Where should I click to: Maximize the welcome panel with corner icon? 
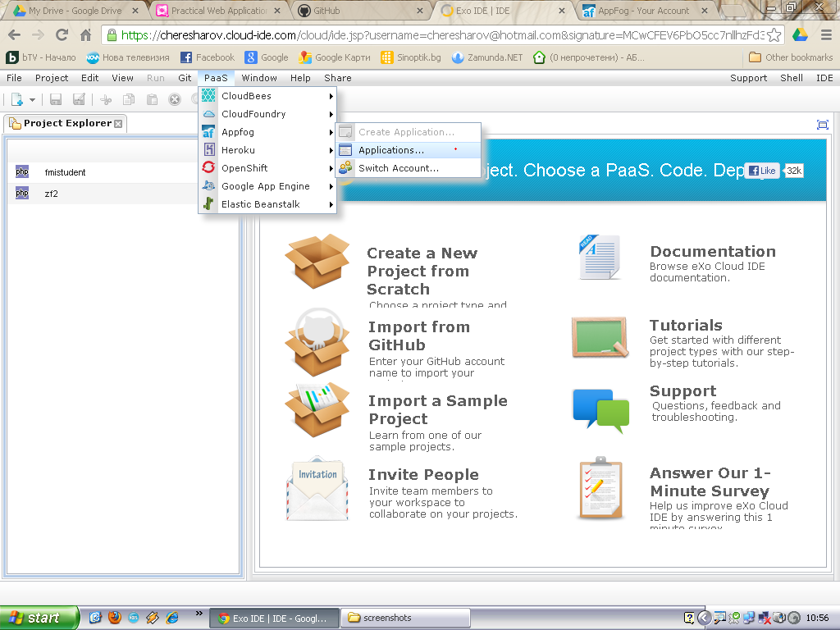[x=823, y=125]
